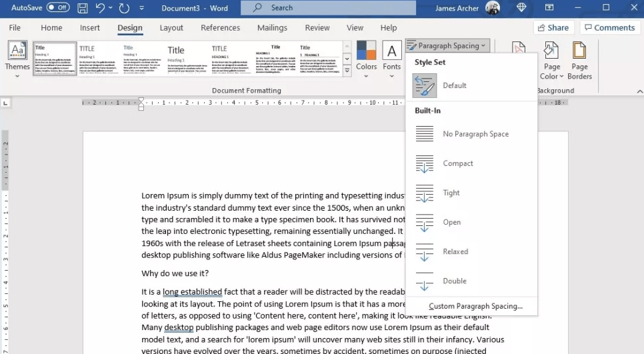
Task: Open Customize Quick Access Toolbar dropdown
Action: 142,8
